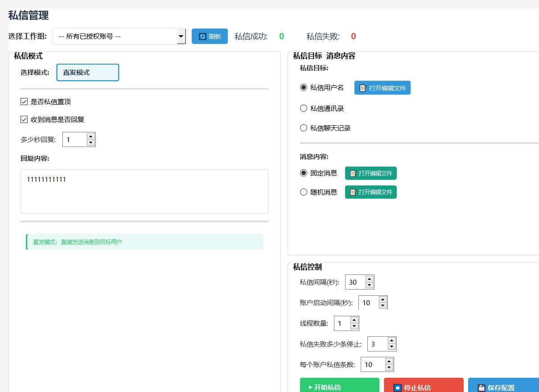Image resolution: width=539 pixels, height=392 pixels.
Task: Open edit file for 固定消息
Action: pyautogui.click(x=370, y=173)
